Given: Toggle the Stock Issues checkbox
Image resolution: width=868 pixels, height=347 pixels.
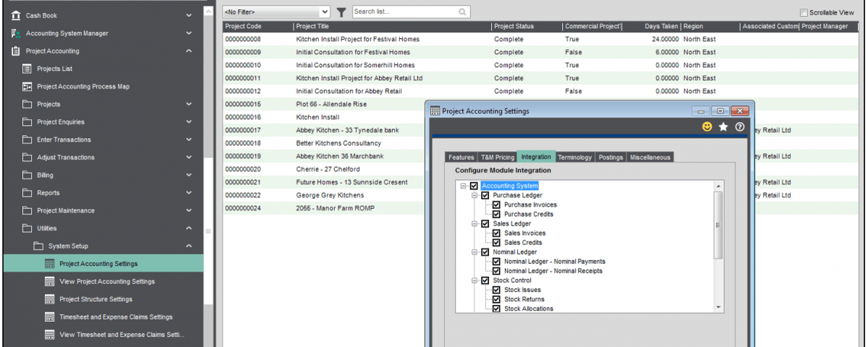Looking at the screenshot, I should point(497,290).
